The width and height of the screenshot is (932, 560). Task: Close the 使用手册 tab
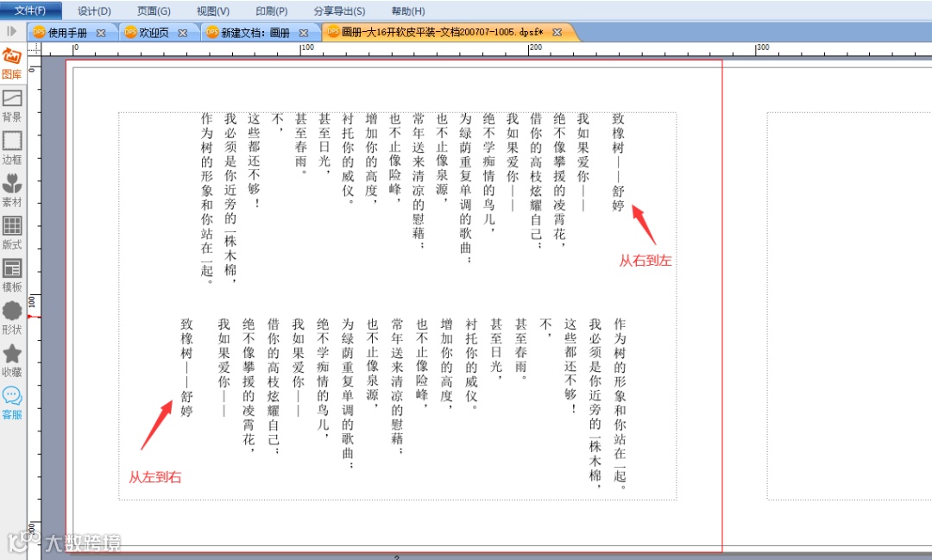pos(101,34)
